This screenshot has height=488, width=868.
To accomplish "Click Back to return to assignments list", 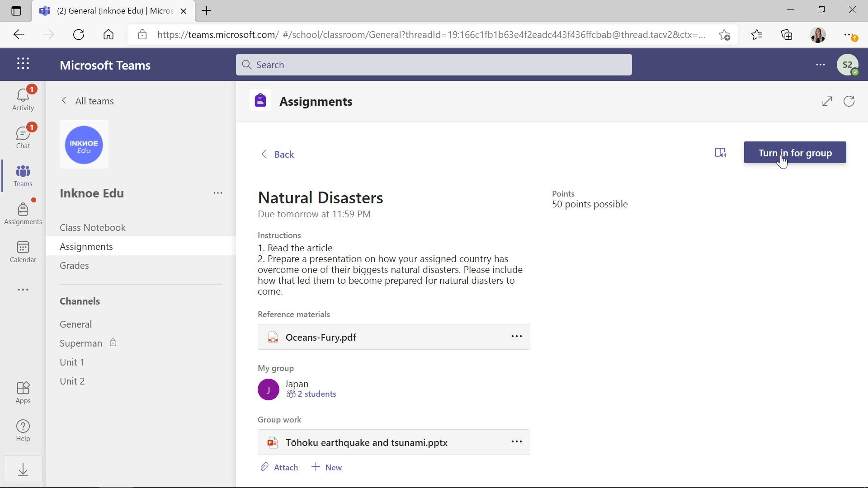I will [x=277, y=155].
